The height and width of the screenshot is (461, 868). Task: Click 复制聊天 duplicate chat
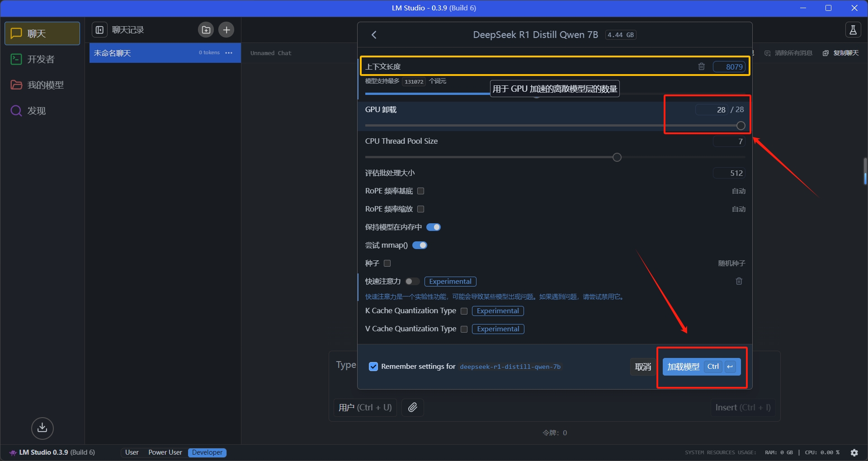[x=841, y=53]
